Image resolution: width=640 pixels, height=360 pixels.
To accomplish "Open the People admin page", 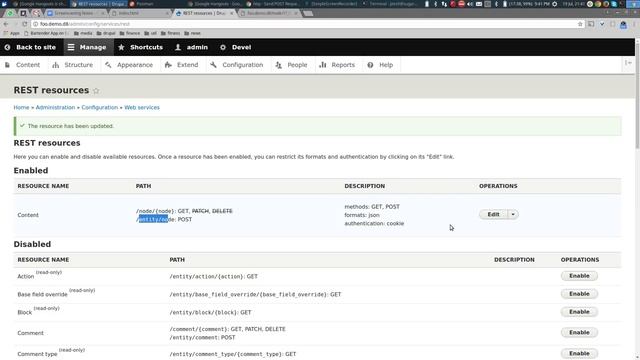I will 291,65.
